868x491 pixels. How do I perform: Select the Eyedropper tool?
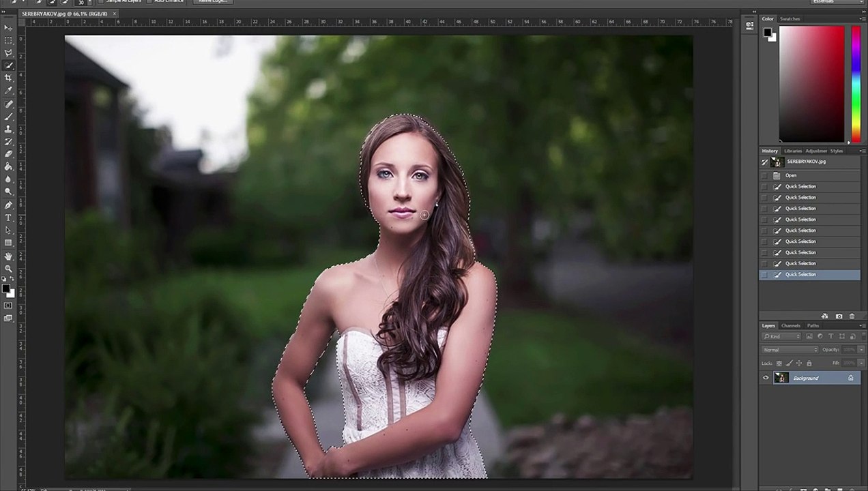(8, 90)
